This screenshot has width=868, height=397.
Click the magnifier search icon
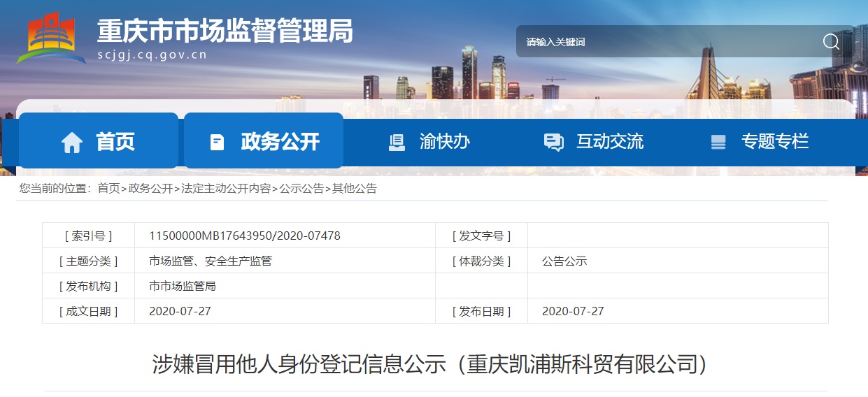(x=831, y=42)
